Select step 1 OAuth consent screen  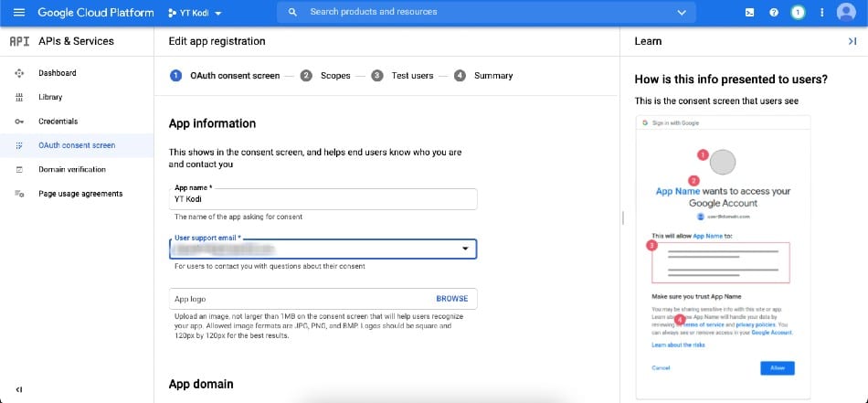tap(225, 76)
